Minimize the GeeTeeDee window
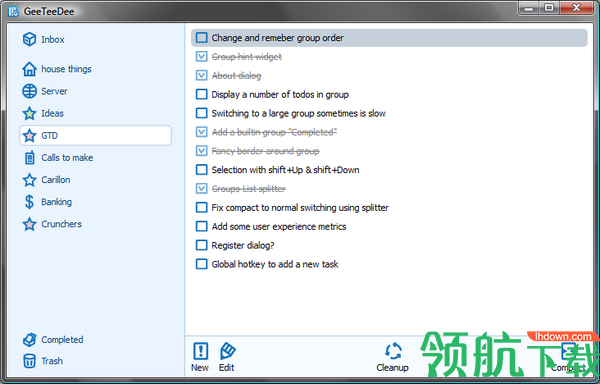The image size is (600, 384). [528, 8]
